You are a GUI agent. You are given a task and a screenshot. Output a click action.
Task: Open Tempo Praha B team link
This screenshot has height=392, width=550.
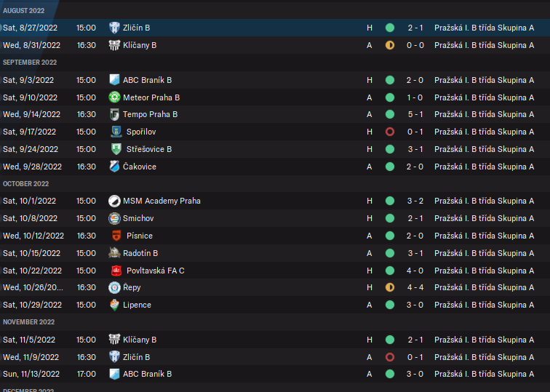point(150,114)
